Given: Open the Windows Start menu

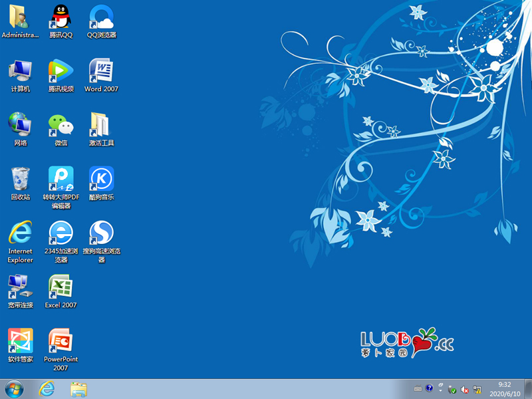Looking at the screenshot, I should [14, 389].
